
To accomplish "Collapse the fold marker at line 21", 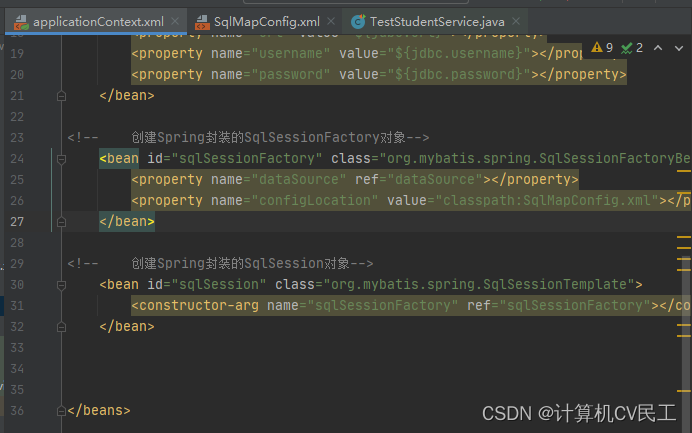I will pyautogui.click(x=61, y=96).
